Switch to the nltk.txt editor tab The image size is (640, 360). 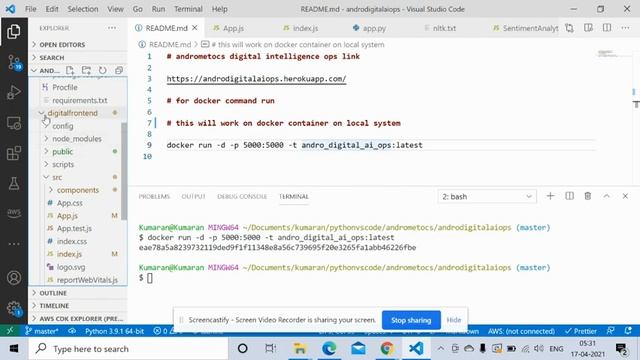(444, 28)
